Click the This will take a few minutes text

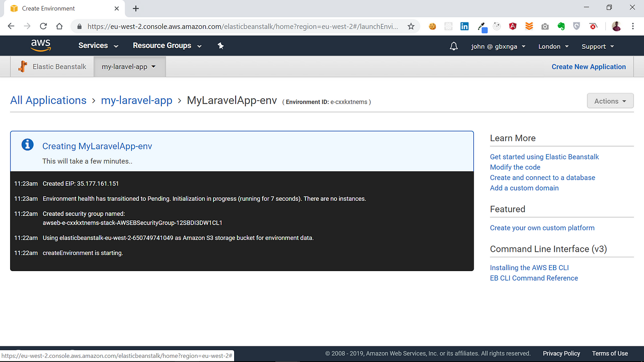coord(87,161)
